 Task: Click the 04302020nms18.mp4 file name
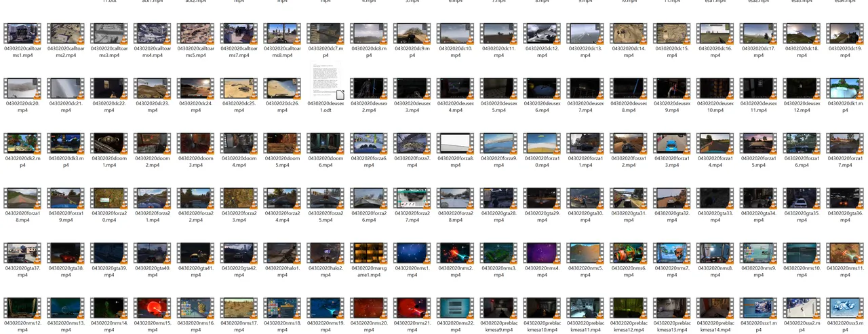point(282,327)
